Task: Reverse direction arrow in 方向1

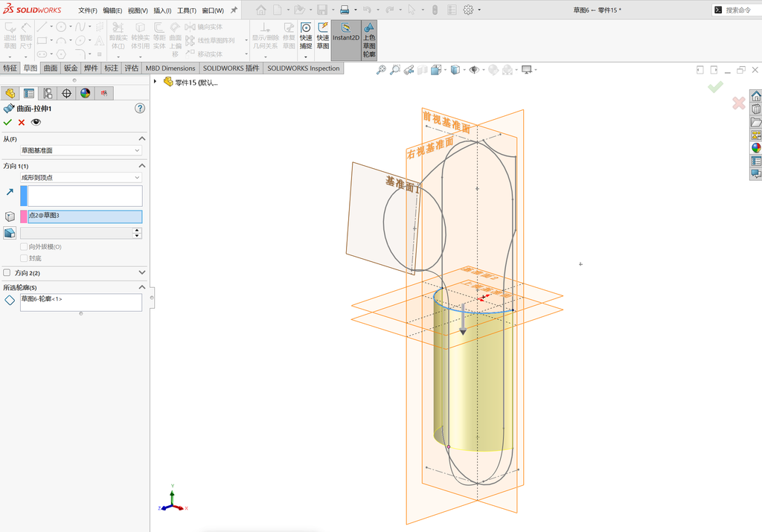Action: (10, 193)
